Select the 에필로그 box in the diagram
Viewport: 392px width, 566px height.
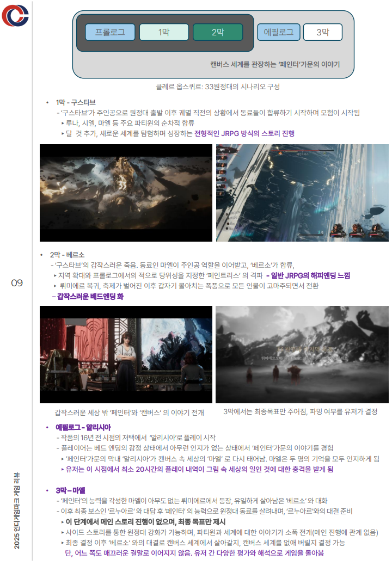click(278, 32)
